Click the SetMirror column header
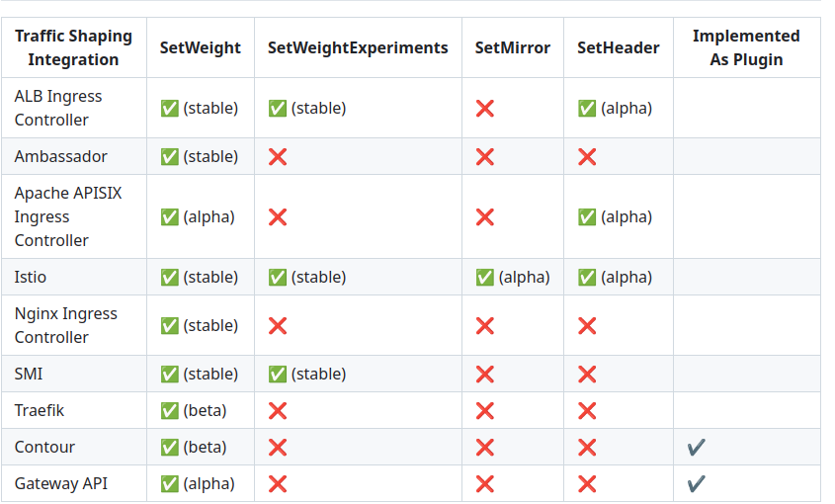Viewport: 835px width, 504px height. (512, 48)
